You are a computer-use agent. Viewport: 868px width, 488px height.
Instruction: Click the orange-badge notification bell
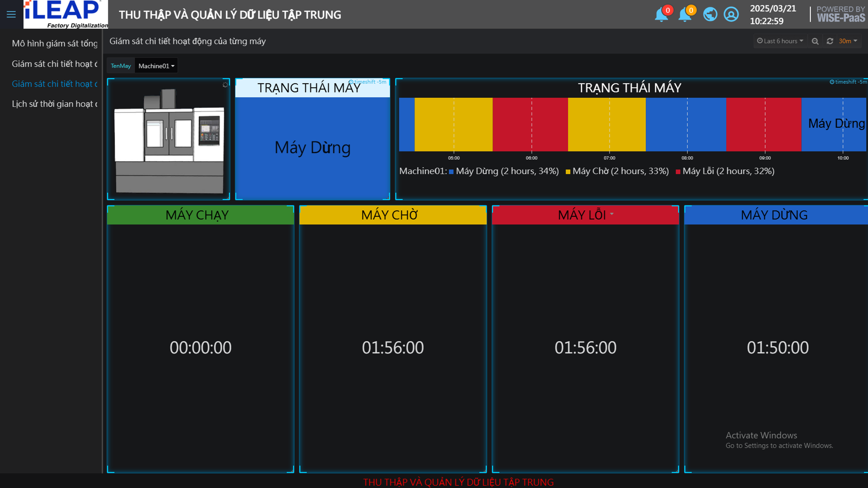click(685, 15)
